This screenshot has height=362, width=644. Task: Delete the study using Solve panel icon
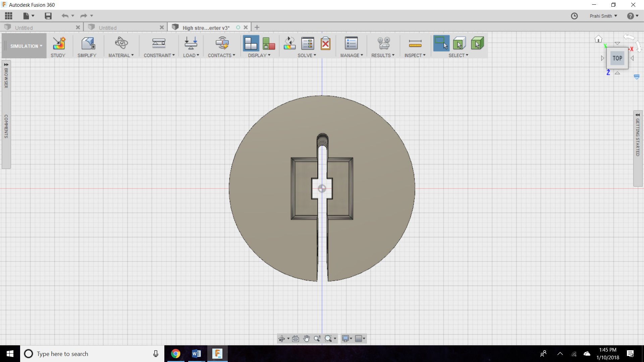tap(326, 44)
